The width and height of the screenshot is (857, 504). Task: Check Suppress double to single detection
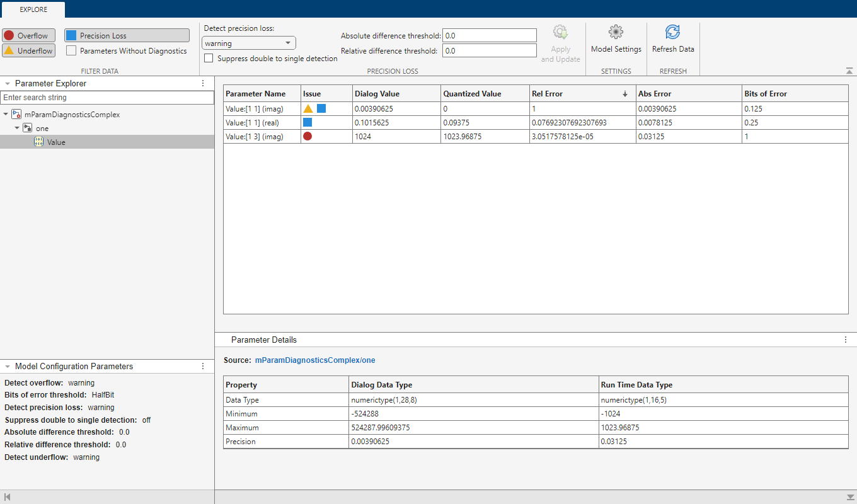click(209, 59)
